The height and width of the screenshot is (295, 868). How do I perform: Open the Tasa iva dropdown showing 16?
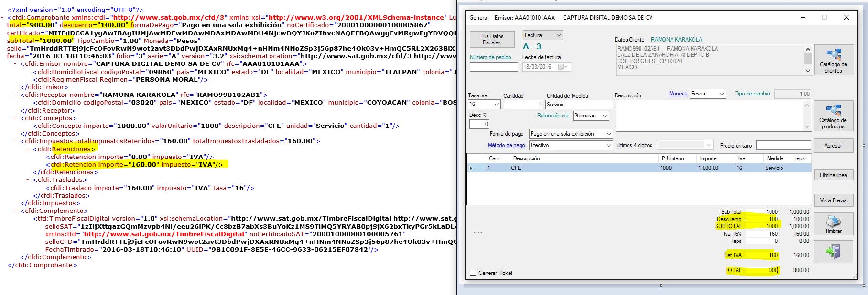(484, 104)
